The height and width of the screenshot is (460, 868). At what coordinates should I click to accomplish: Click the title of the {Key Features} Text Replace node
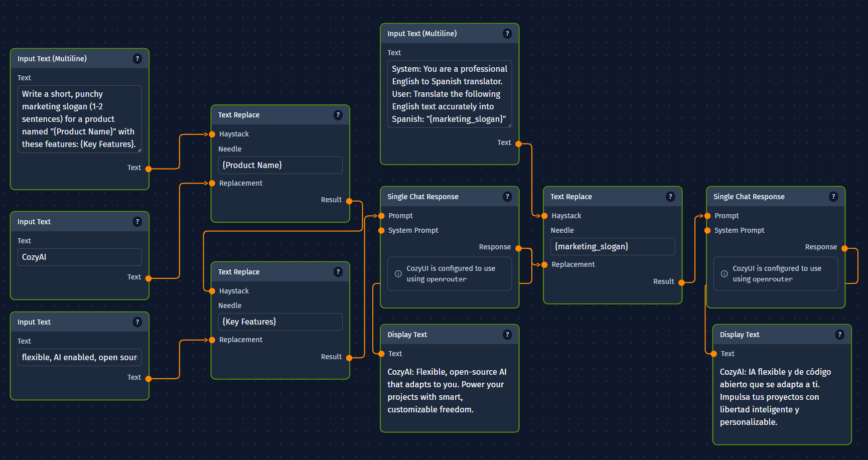(239, 272)
